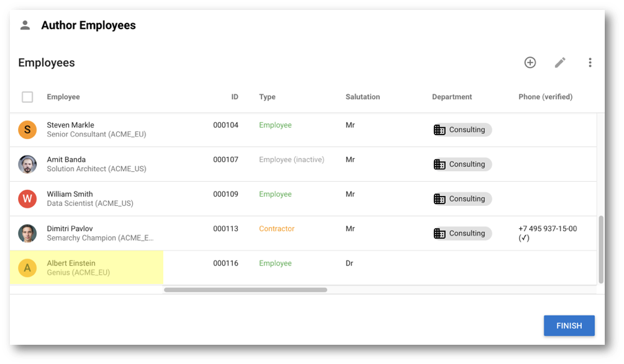Click the Dr salutation cell
This screenshot has width=624, height=364.
350,263
